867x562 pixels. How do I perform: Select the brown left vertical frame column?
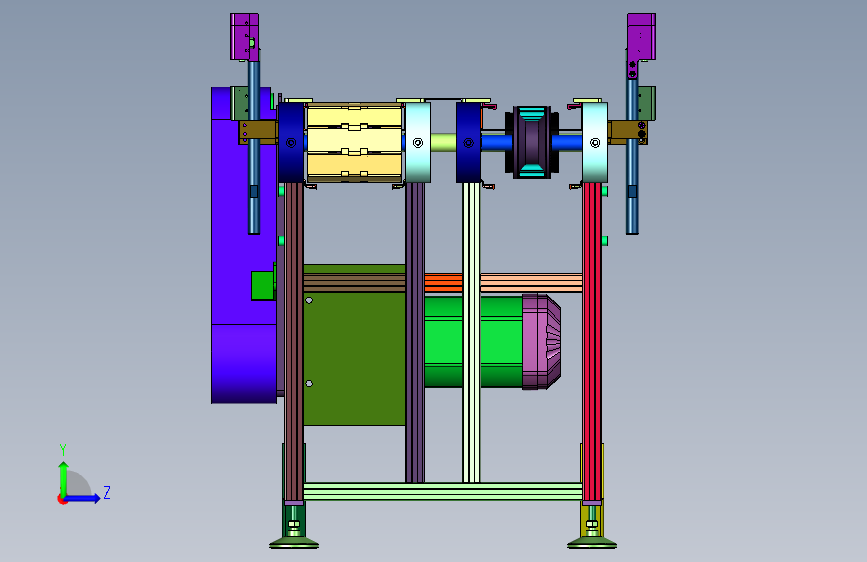tap(294, 342)
